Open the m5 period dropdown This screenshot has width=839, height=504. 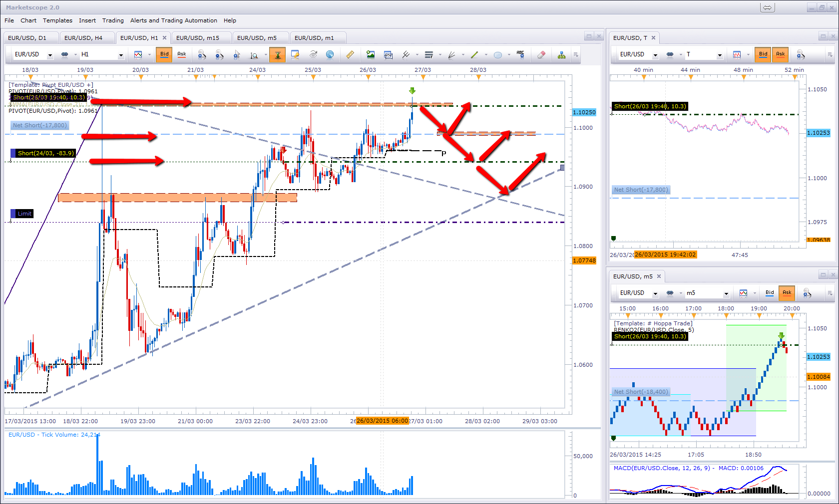726,293
